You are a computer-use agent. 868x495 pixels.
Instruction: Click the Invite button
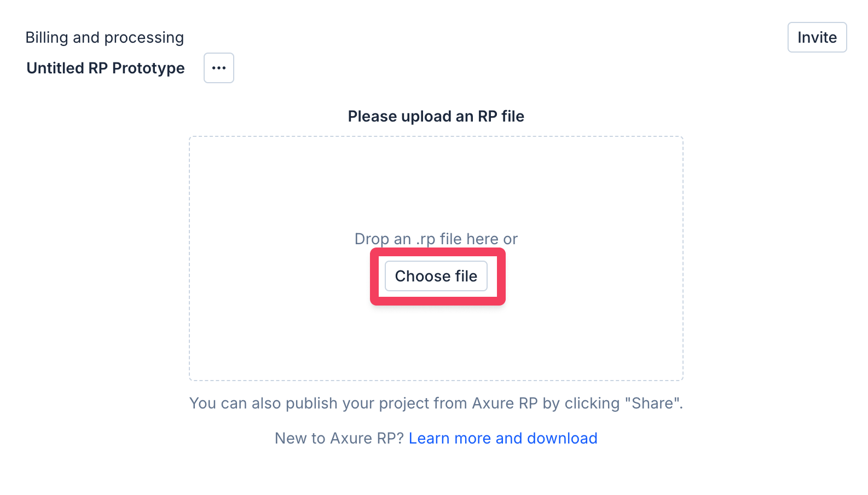[817, 37]
